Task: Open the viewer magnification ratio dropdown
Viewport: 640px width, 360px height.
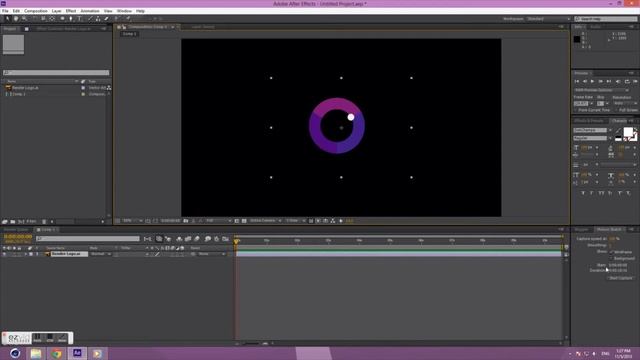Action: click(133, 221)
